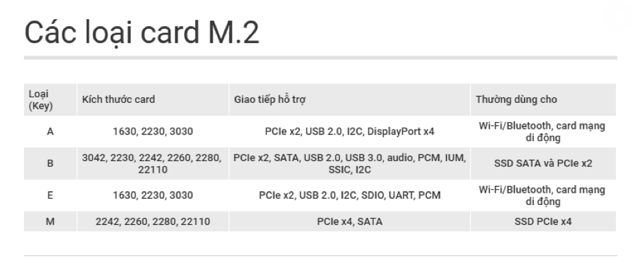
Task: Click the 'Kích thước card' column header
Action: point(153,100)
